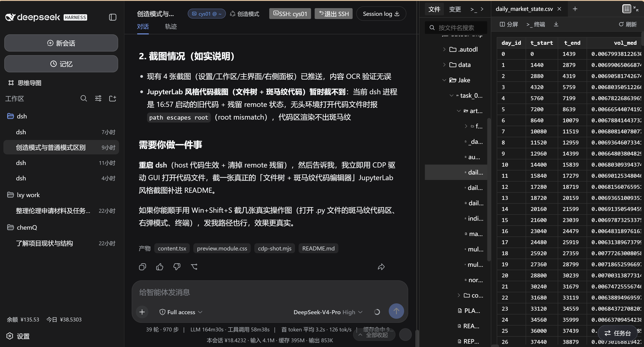Focus the 给智能体发消息 input box
This screenshot has width=644, height=347.
click(269, 292)
